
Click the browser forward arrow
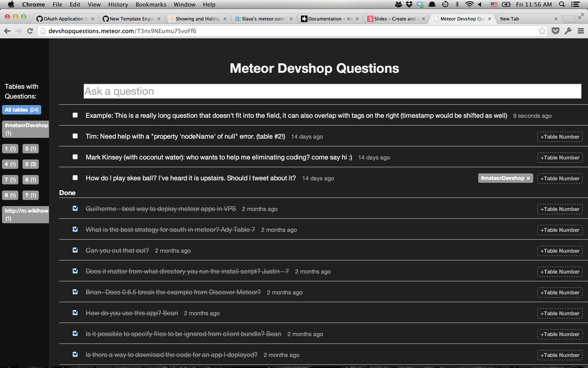(x=18, y=31)
